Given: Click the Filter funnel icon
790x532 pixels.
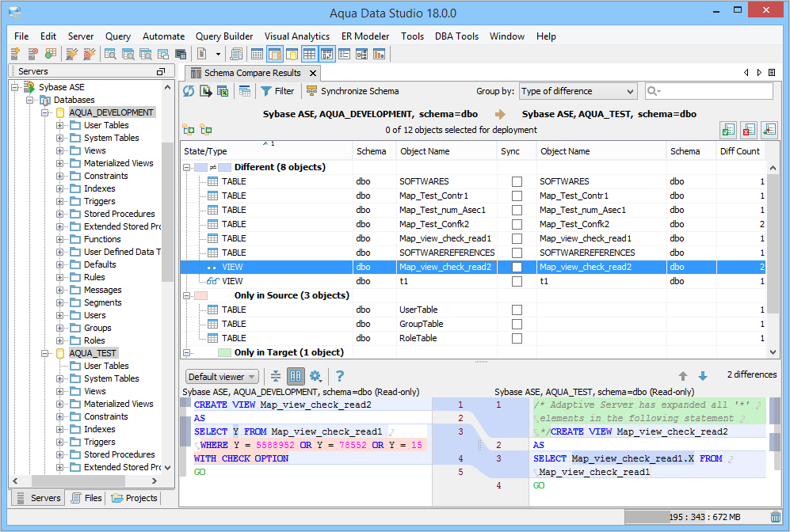Looking at the screenshot, I should (266, 91).
